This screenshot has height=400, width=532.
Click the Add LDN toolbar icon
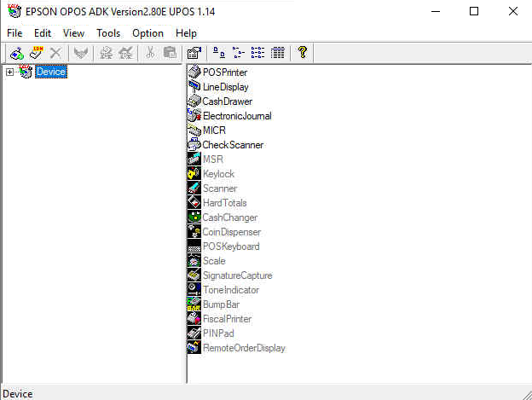pyautogui.click(x=37, y=53)
